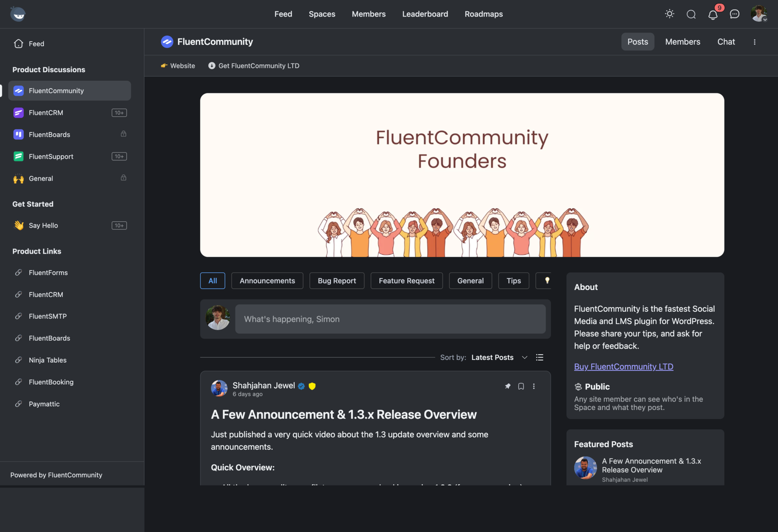Open Say Hello space
The height and width of the screenshot is (532, 778).
(x=70, y=226)
